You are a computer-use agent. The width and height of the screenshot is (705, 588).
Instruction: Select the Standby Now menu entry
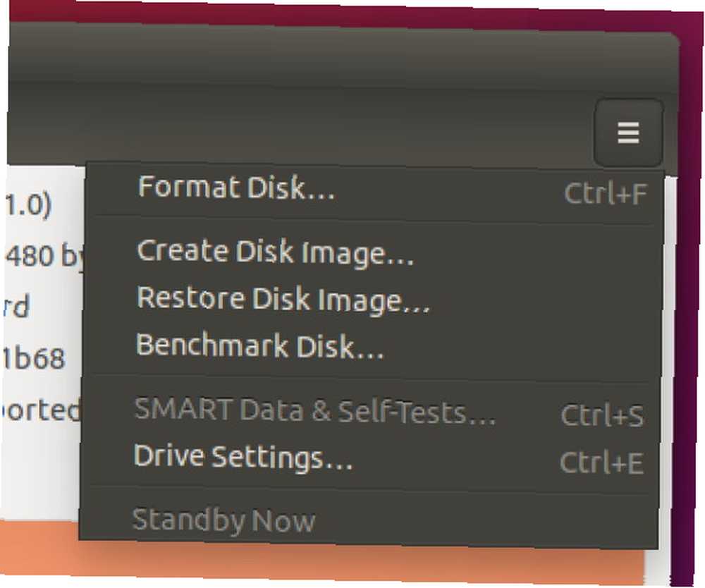(x=223, y=520)
